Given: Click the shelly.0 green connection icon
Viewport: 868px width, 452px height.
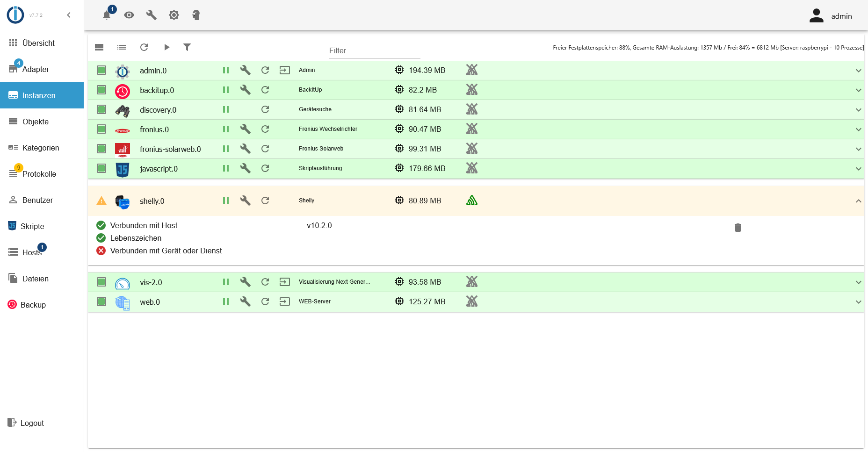Looking at the screenshot, I should pos(472,201).
